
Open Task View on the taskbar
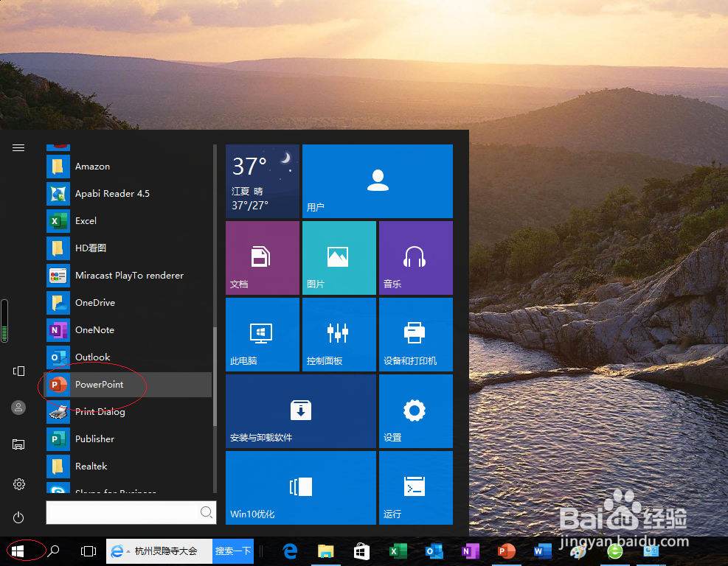click(x=89, y=551)
